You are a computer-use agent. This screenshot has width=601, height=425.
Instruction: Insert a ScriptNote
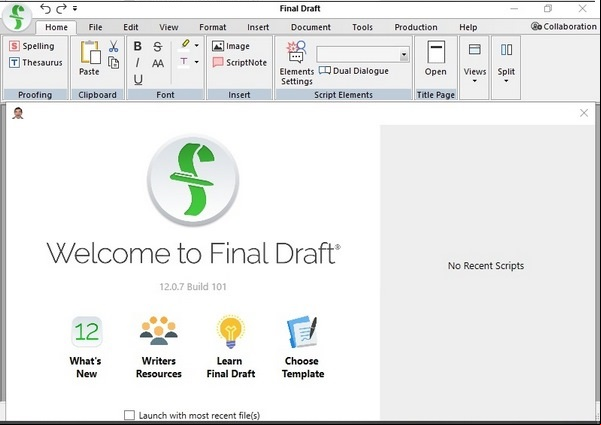click(x=240, y=62)
